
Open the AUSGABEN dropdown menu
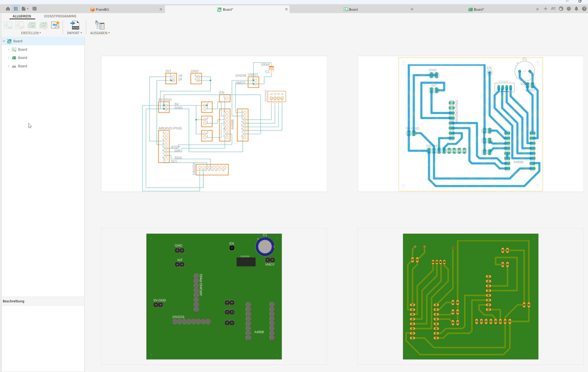100,33
